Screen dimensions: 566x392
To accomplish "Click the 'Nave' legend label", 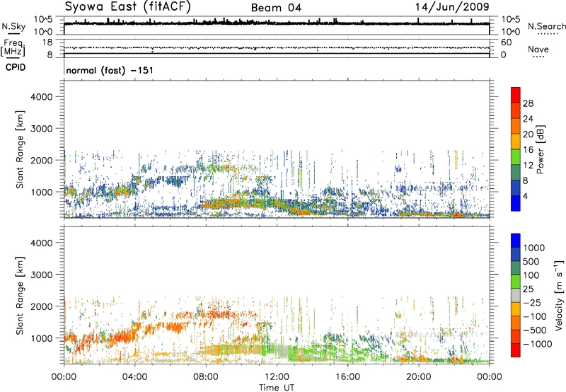I will [538, 49].
